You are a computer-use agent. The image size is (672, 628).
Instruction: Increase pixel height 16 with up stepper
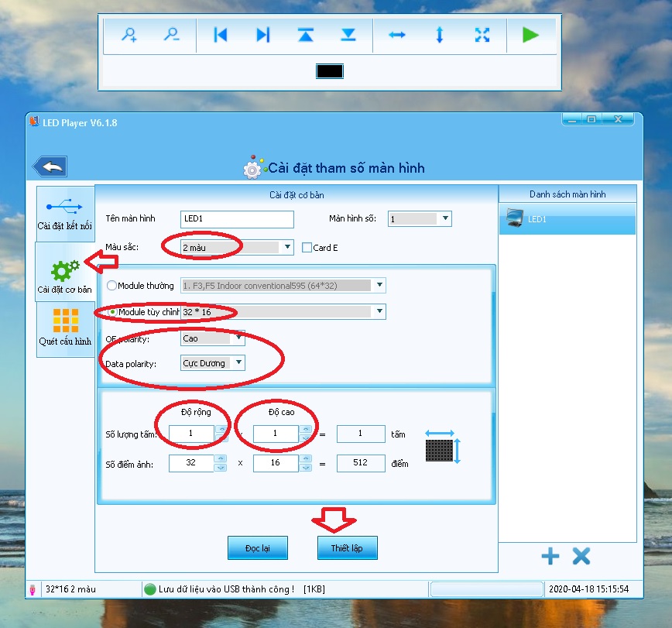tap(306, 458)
